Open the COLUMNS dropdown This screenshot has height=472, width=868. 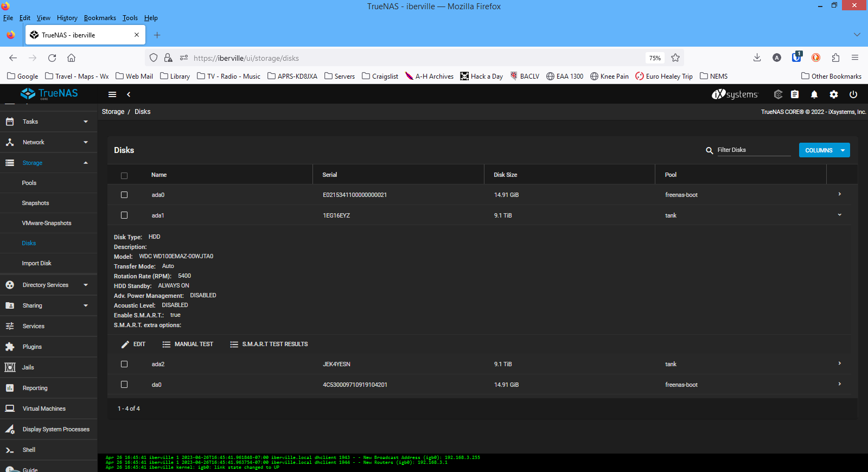pos(825,150)
